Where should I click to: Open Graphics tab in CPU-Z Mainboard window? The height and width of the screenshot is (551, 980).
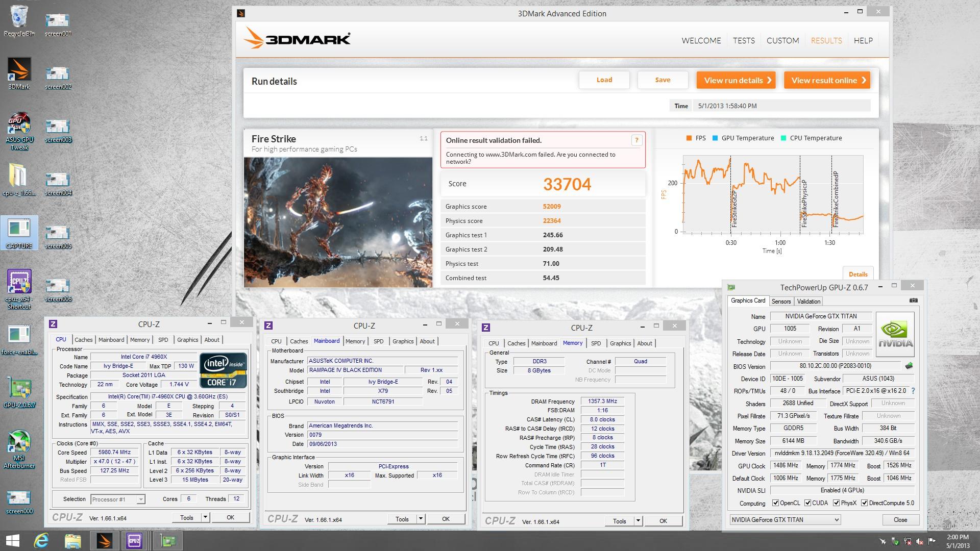(x=403, y=341)
